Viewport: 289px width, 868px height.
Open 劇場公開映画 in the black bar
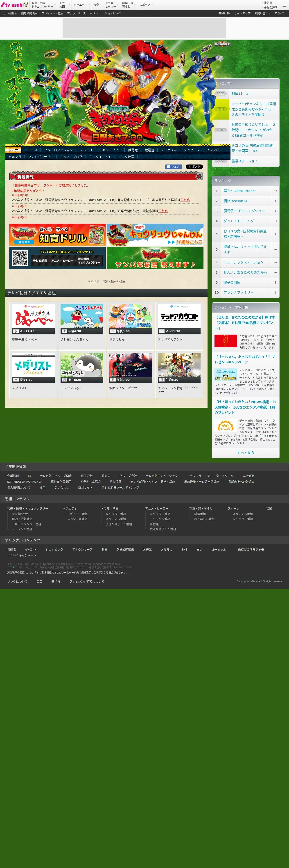tap(29, 14)
